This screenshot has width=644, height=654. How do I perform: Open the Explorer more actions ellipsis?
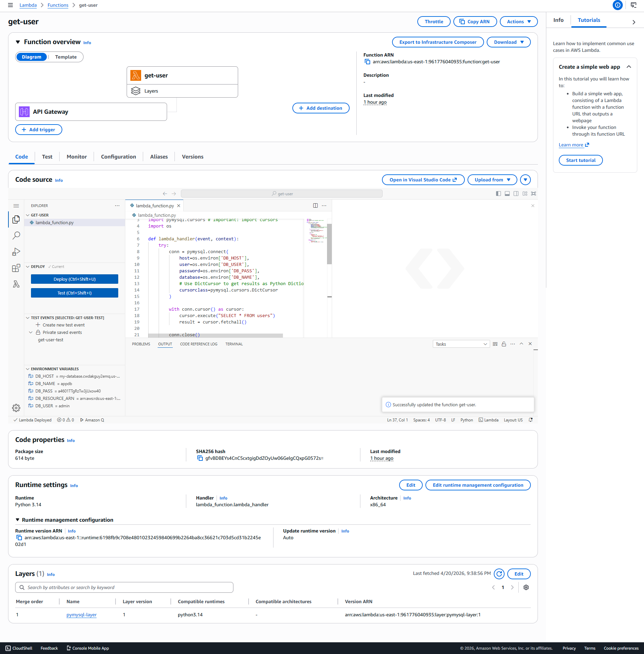coord(117,206)
